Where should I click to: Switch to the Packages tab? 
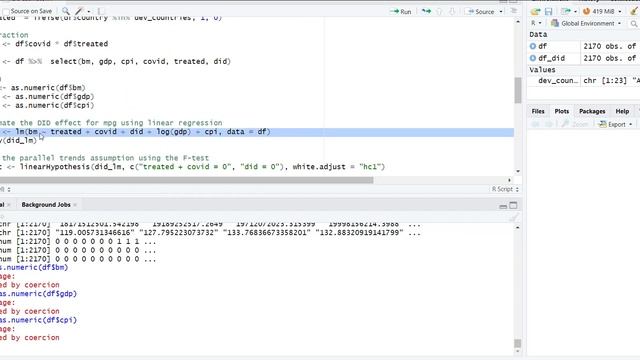[x=592, y=111]
